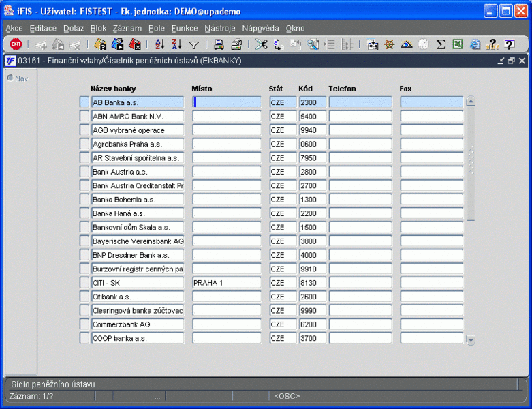The height and width of the screenshot is (409, 532).
Task: Click the filter funnel icon
Action: pyautogui.click(x=194, y=45)
